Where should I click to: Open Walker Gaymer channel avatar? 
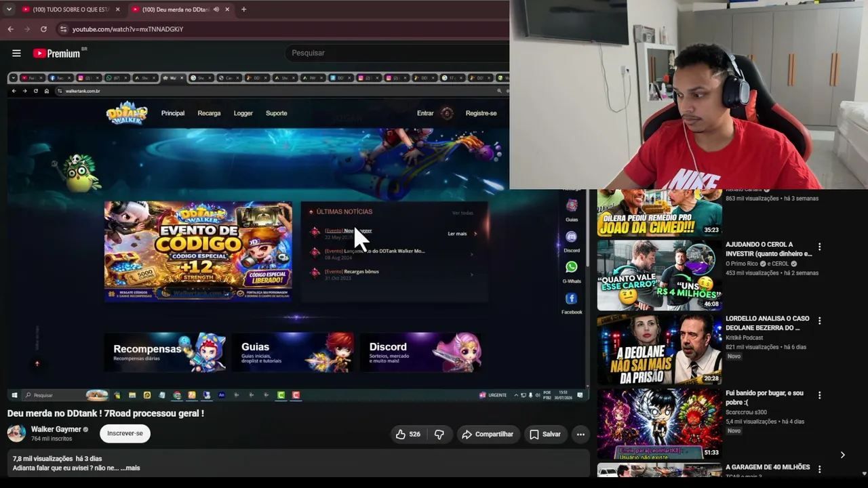click(16, 433)
